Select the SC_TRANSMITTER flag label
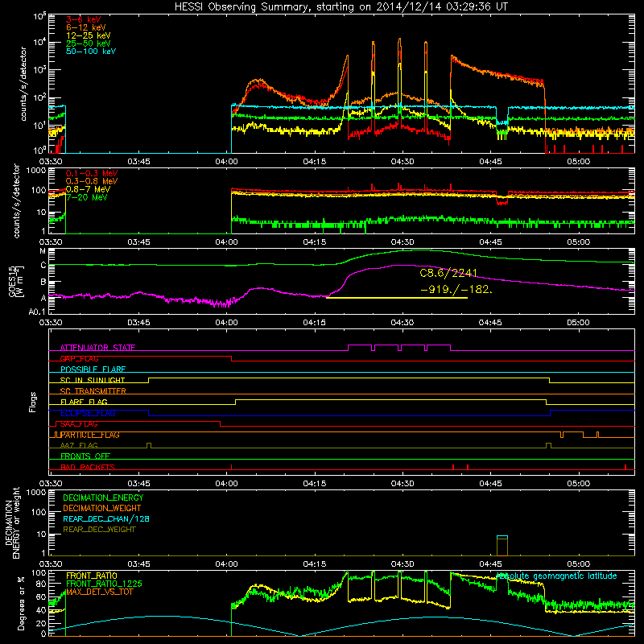 (93, 391)
